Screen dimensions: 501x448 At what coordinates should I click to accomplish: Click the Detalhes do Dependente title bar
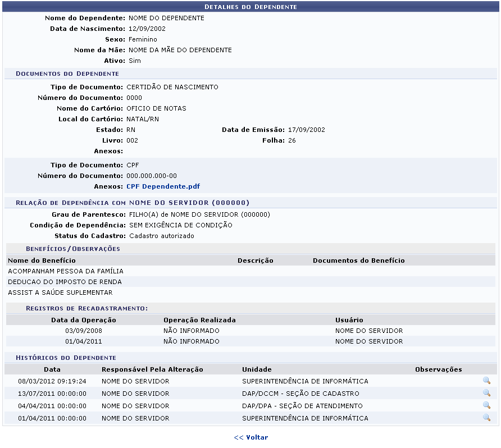click(x=250, y=7)
